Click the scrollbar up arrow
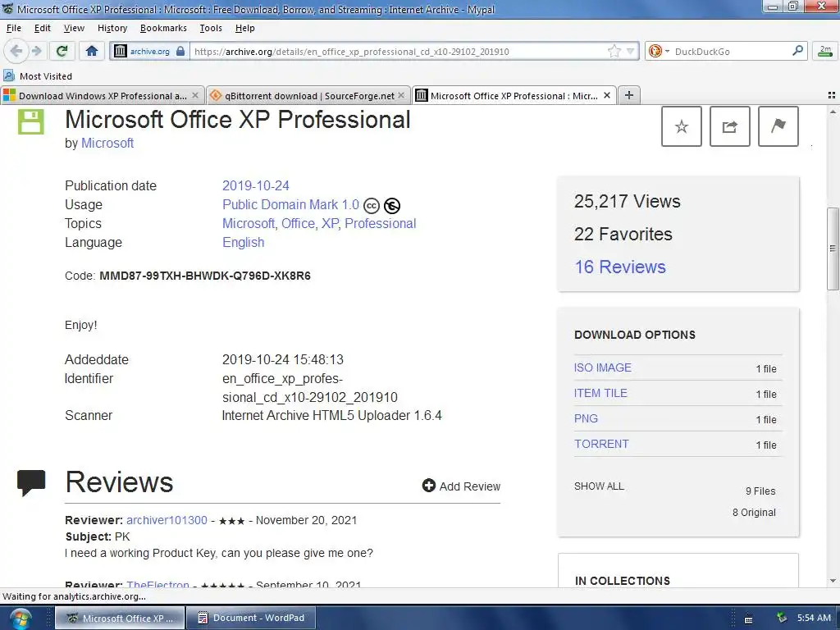 pyautogui.click(x=833, y=112)
